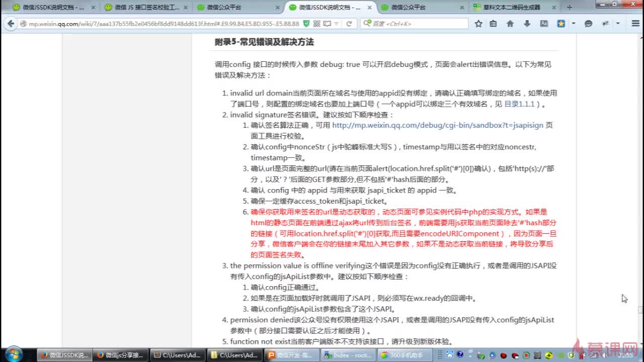Switch to 微信js分享接 taskbar item
This screenshot has width=644, height=362.
coord(121,355)
